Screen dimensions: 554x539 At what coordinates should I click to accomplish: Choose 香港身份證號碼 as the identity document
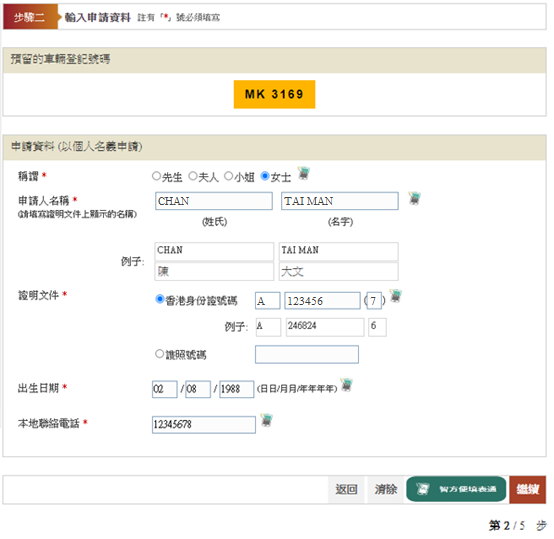(x=160, y=300)
